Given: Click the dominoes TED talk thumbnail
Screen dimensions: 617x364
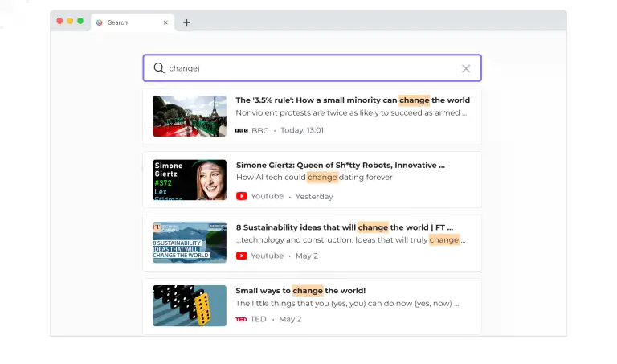Looking at the screenshot, I should coord(190,305).
